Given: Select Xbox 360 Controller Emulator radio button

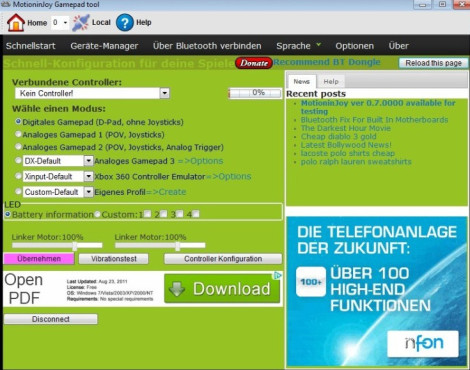Looking at the screenshot, I should [x=18, y=176].
